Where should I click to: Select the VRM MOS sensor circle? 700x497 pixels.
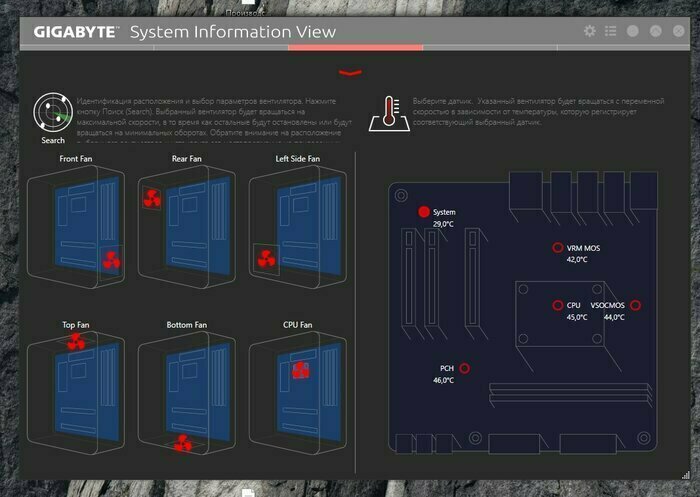pyautogui.click(x=558, y=247)
